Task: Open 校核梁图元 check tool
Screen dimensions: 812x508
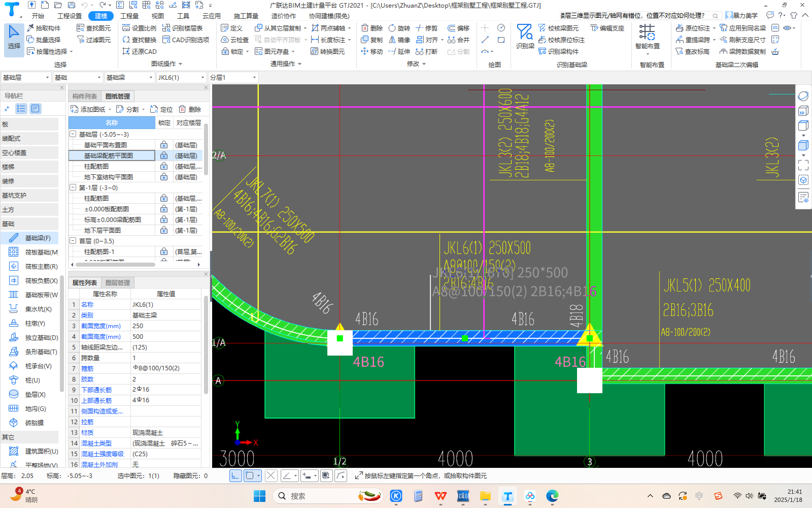Action: point(559,28)
